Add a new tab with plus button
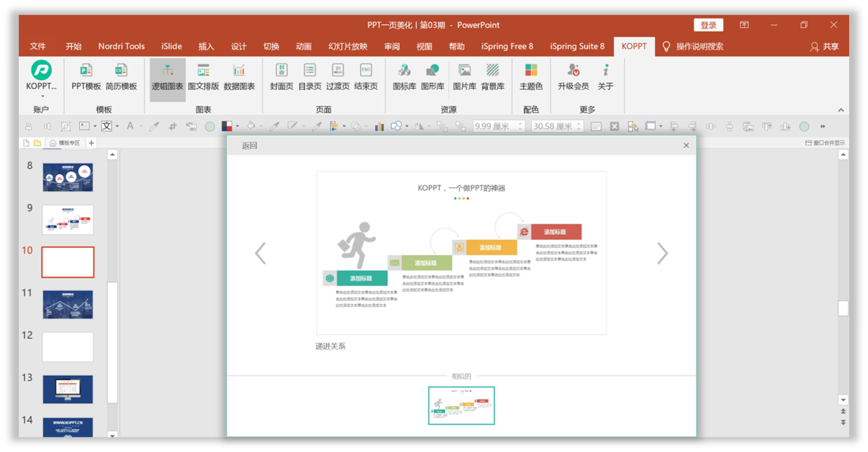The width and height of the screenshot is (868, 452). pos(91,143)
